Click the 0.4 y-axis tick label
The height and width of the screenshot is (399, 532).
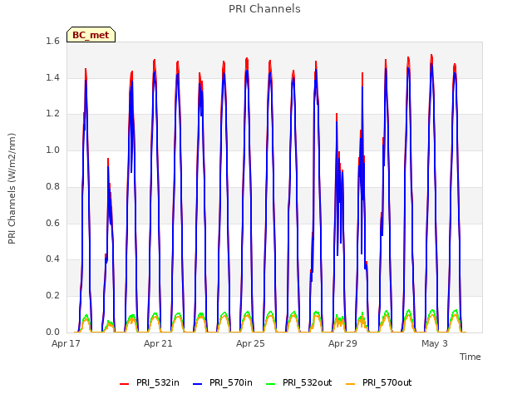[52, 259]
